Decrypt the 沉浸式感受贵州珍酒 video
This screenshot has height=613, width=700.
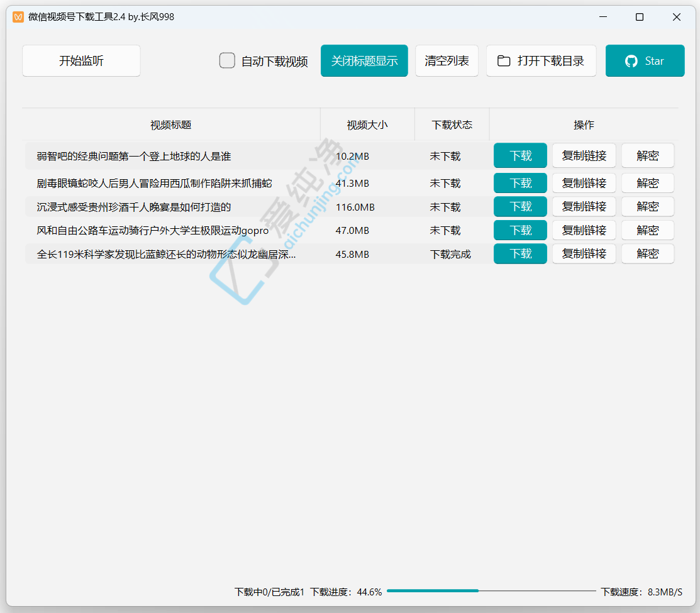pos(647,206)
